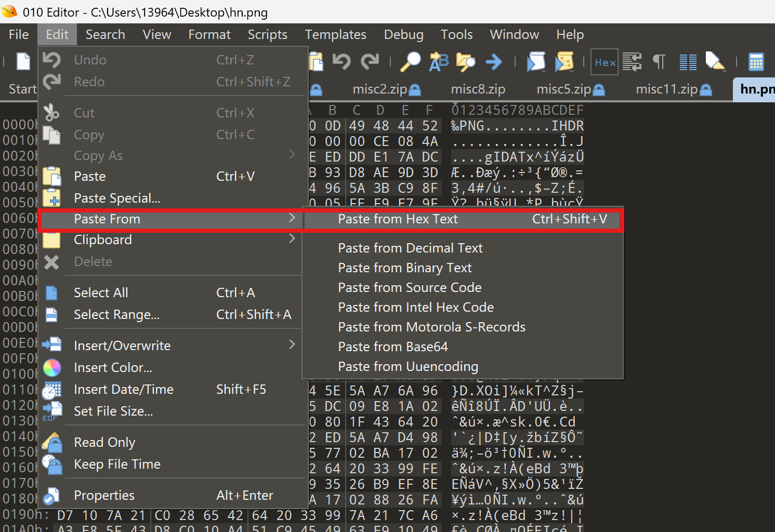The width and height of the screenshot is (775, 532).
Task: Expand the Clipboard submenu arrow
Action: pyautogui.click(x=292, y=239)
